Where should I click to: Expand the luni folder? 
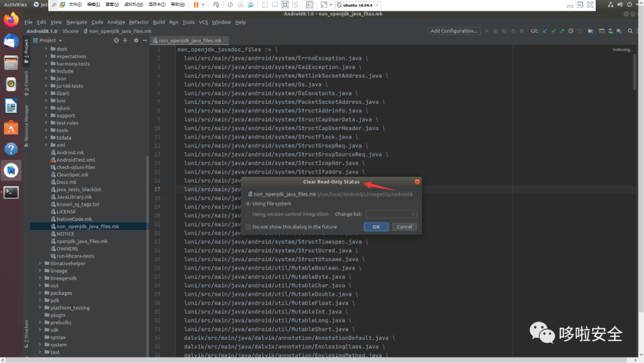46,101
